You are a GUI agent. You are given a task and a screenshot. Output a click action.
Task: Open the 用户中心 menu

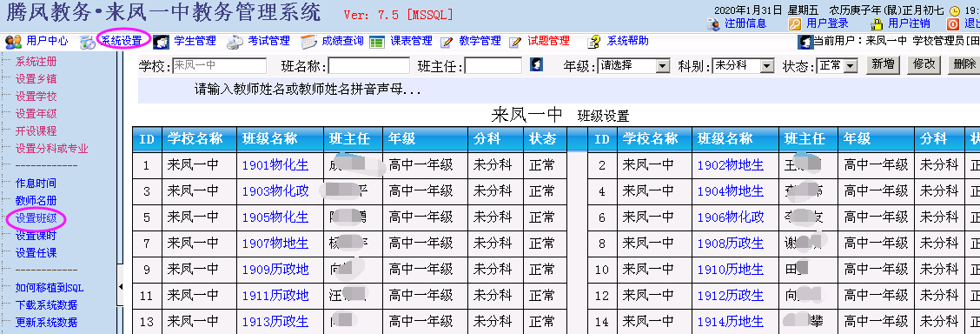coord(48,41)
